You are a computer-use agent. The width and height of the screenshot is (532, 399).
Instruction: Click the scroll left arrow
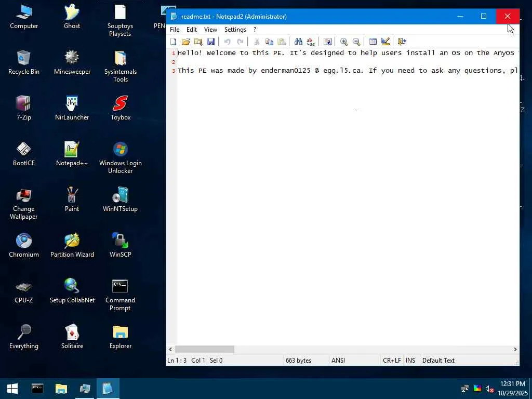click(x=170, y=349)
